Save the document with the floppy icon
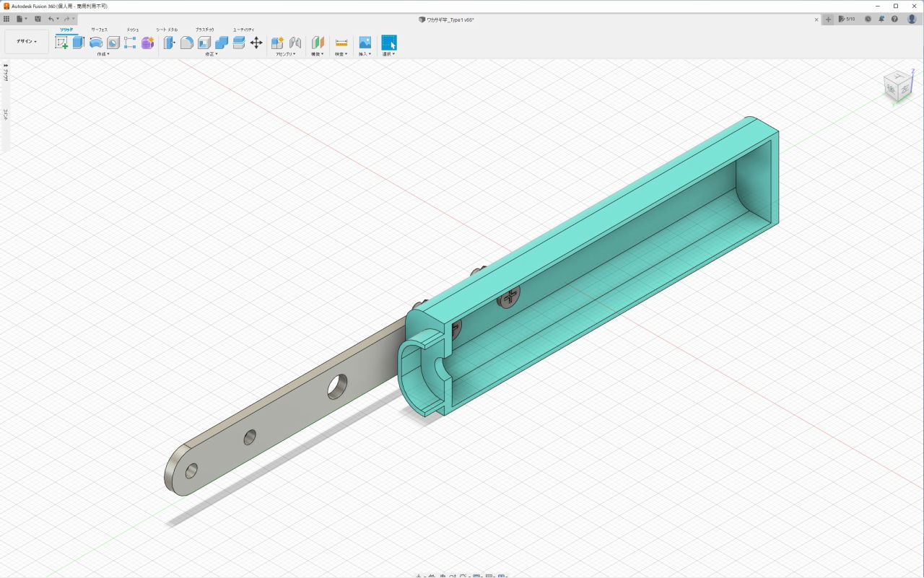Image resolution: width=924 pixels, height=578 pixels. point(38,19)
